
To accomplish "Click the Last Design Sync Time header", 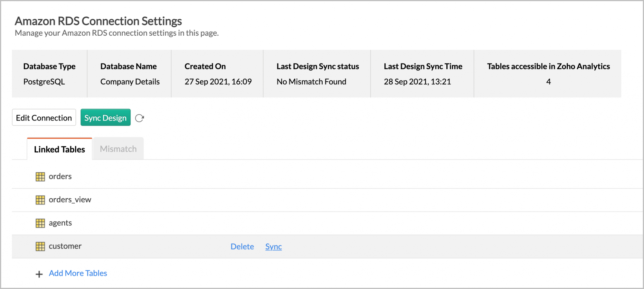I will (423, 66).
